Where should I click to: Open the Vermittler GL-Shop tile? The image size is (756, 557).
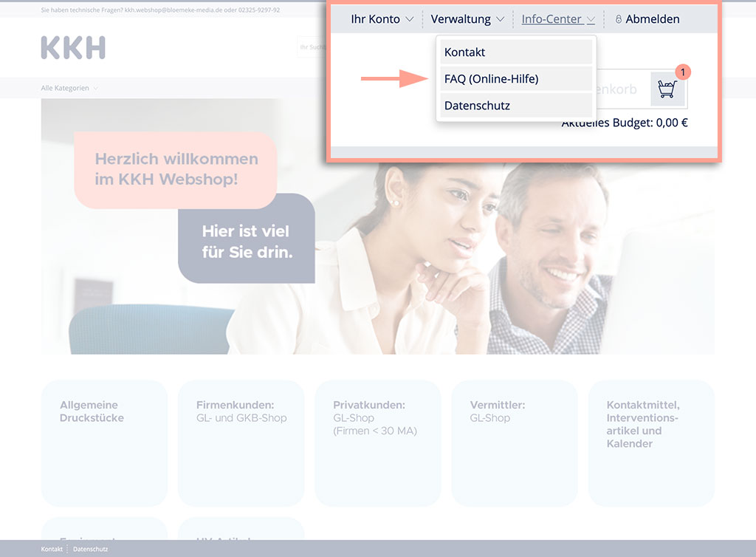point(514,442)
